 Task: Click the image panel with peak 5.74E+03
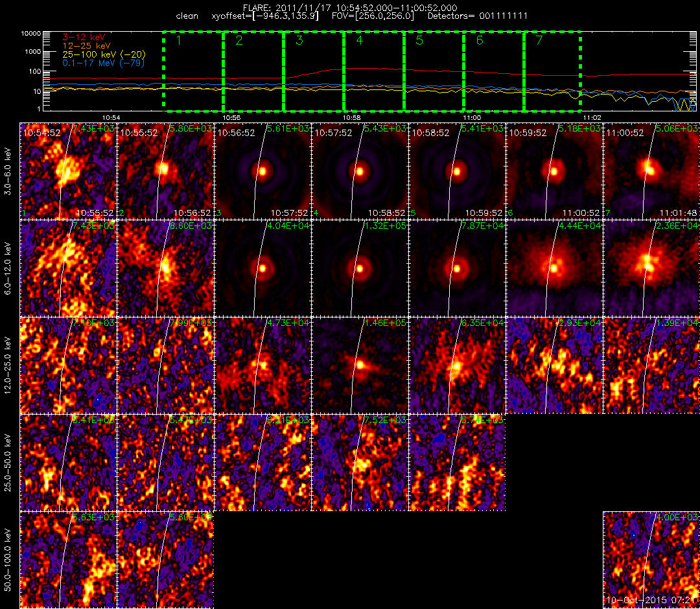(x=457, y=463)
